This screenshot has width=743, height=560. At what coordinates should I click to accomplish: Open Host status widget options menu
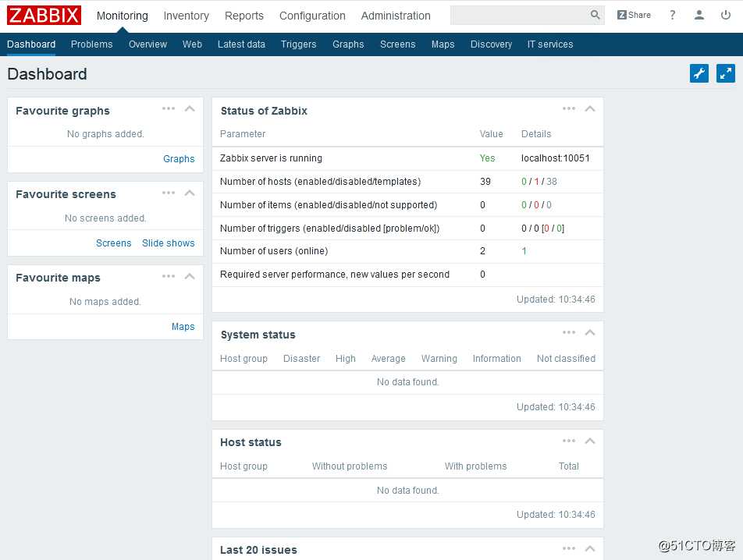569,441
